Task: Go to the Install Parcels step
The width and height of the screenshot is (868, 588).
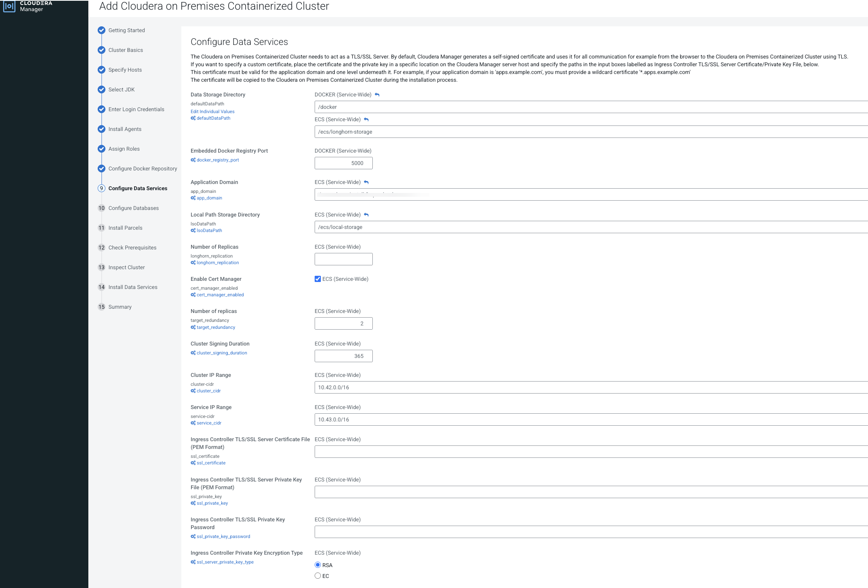Action: click(125, 228)
